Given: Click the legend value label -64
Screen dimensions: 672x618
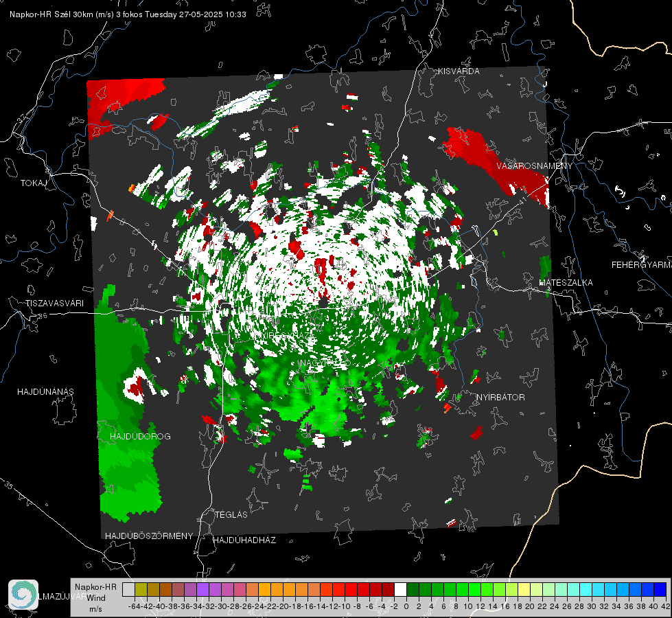Looking at the screenshot, I should click(134, 606).
